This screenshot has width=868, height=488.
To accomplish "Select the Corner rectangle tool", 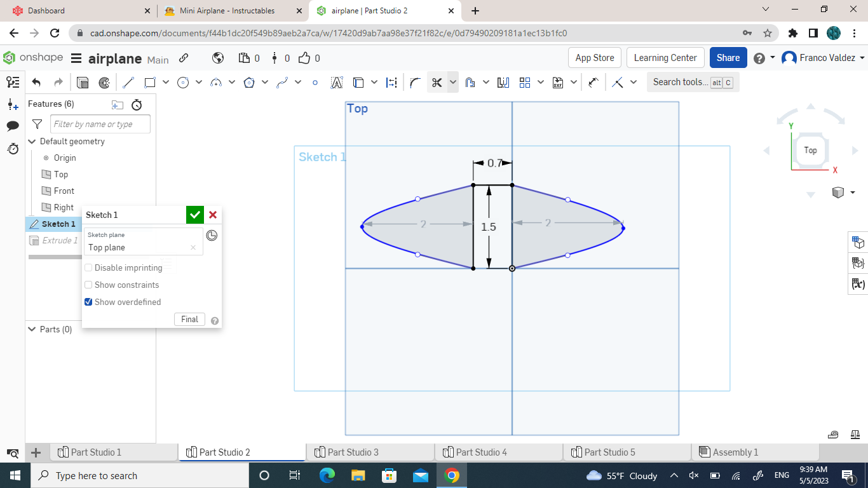I will click(x=149, y=82).
